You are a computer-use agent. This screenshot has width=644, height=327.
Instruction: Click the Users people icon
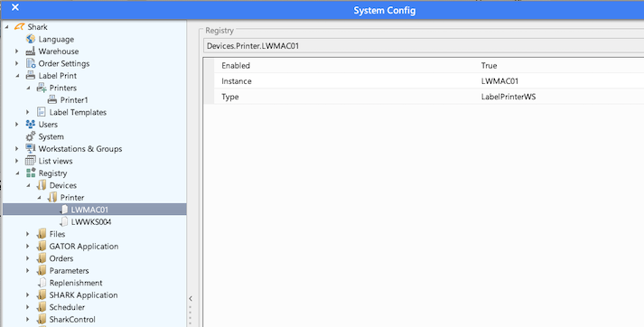click(x=31, y=124)
